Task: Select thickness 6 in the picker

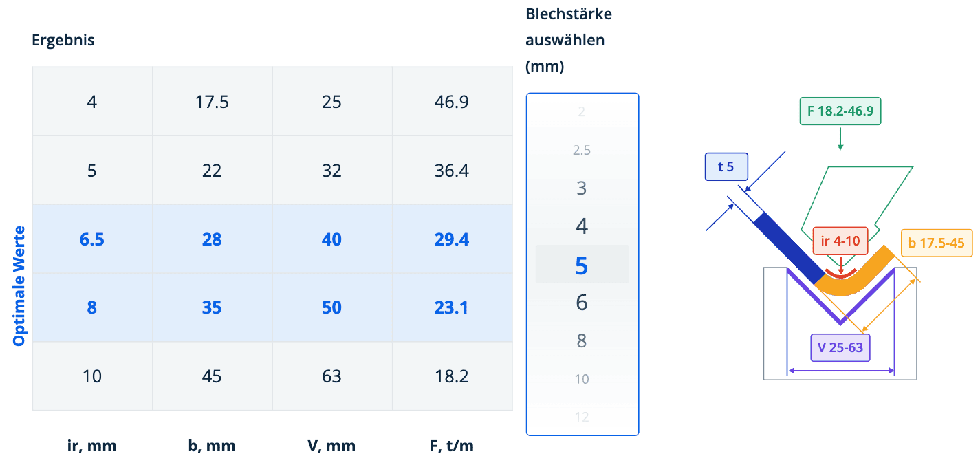Action: (x=582, y=302)
